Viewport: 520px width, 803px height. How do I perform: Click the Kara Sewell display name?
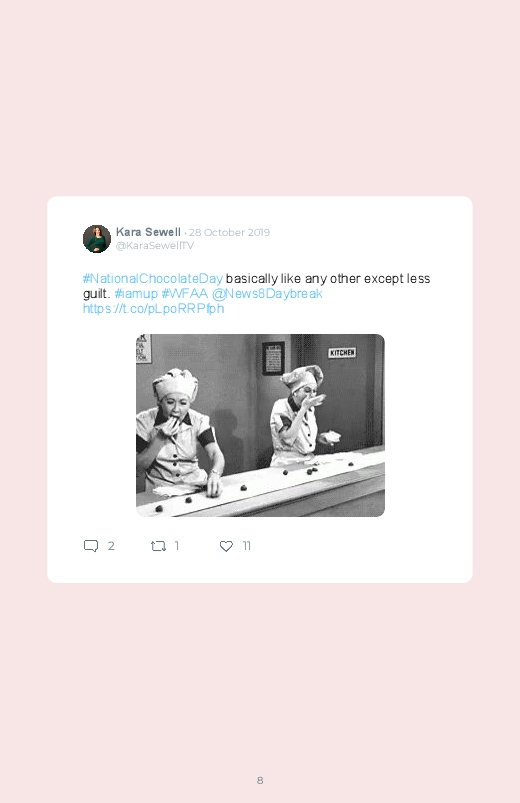148,232
